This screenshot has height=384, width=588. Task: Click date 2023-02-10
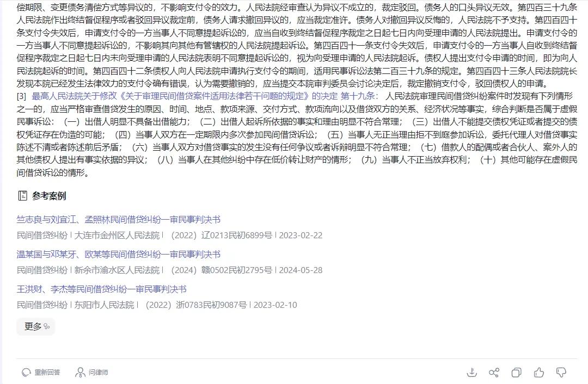pos(275,305)
